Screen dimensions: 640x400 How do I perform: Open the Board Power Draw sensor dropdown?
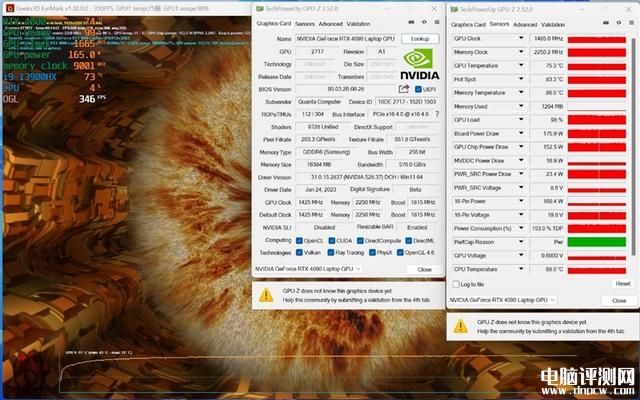[521, 133]
